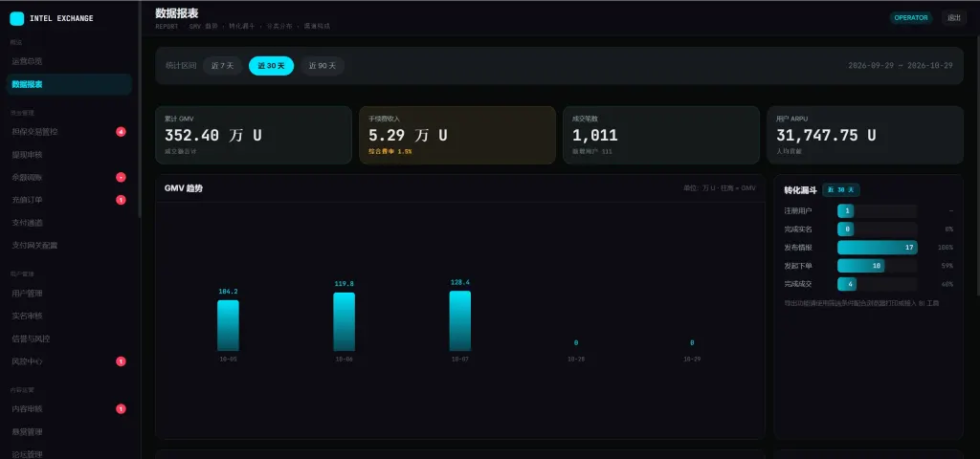This screenshot has height=459, width=980.
Task: Click the 综合费率 1.5% text
Action: coord(390,151)
